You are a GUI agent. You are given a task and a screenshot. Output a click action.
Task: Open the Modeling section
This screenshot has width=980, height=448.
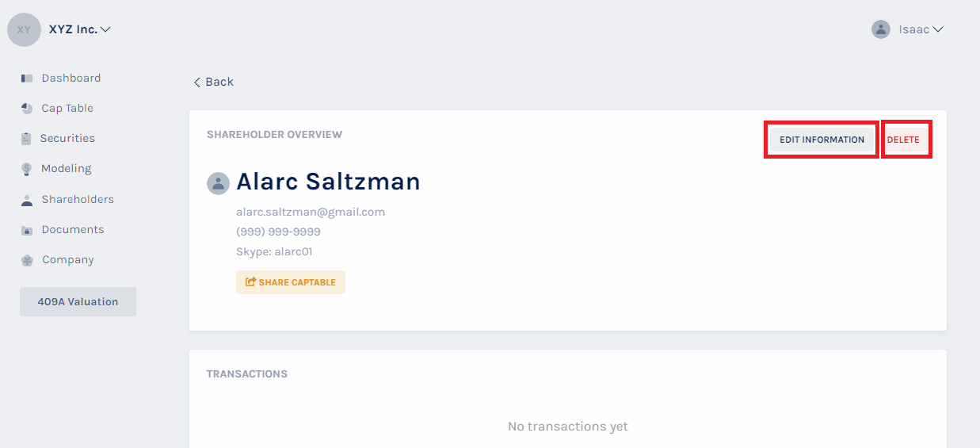(66, 169)
